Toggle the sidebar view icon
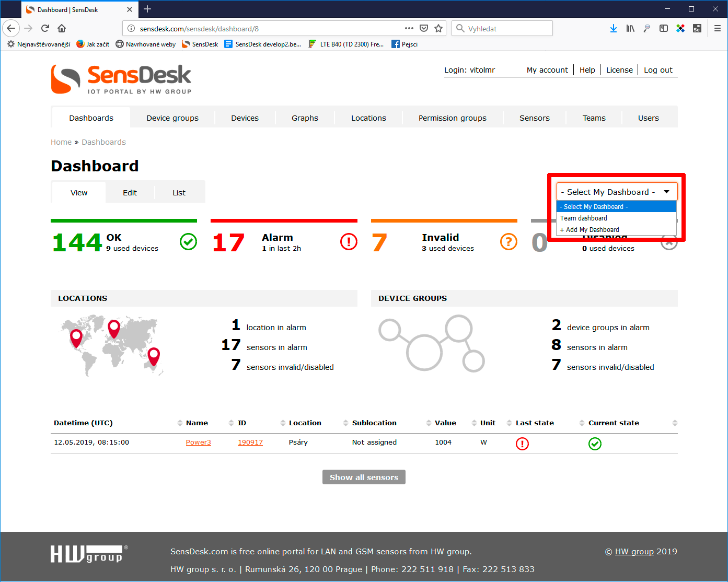Viewport: 728px width, 582px height. coord(664,28)
